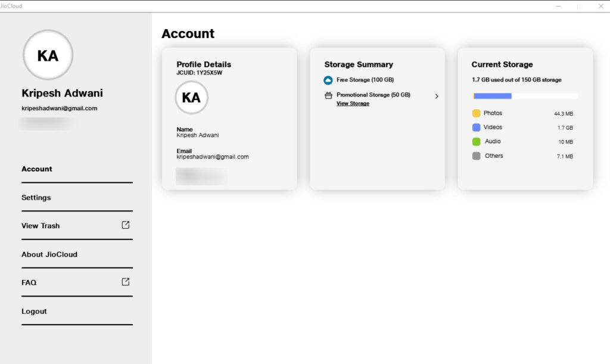610x364 pixels.
Task: Click the Promotional Storage gift icon
Action: tap(328, 95)
